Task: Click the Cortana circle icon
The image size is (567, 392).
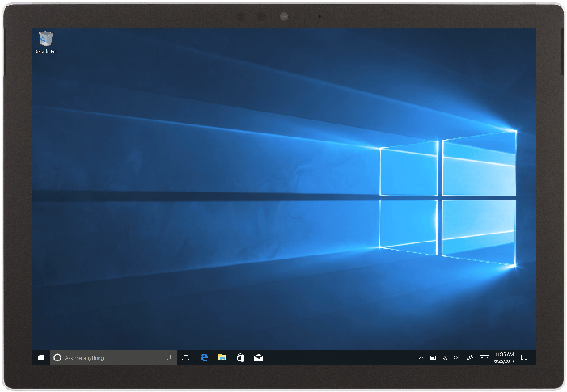Action: tap(57, 358)
